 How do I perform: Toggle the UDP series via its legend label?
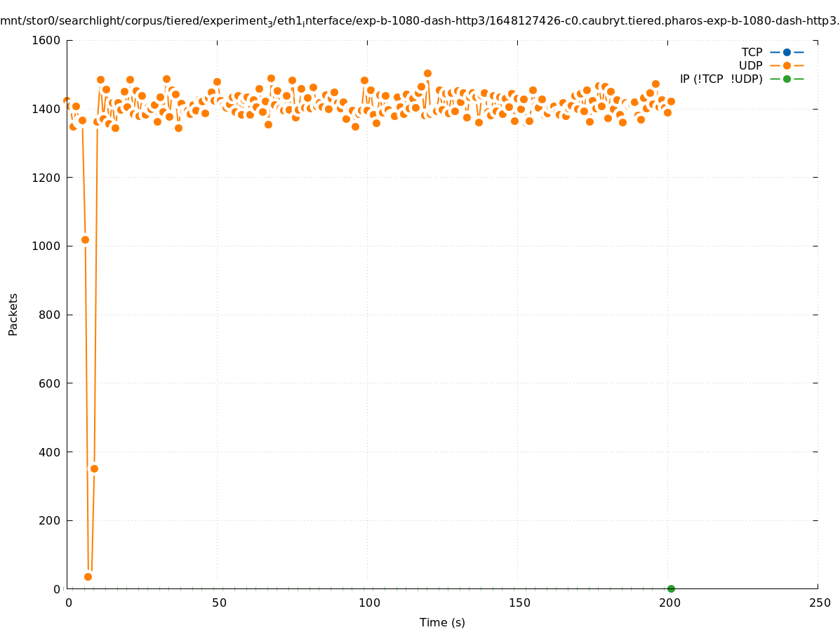click(750, 65)
